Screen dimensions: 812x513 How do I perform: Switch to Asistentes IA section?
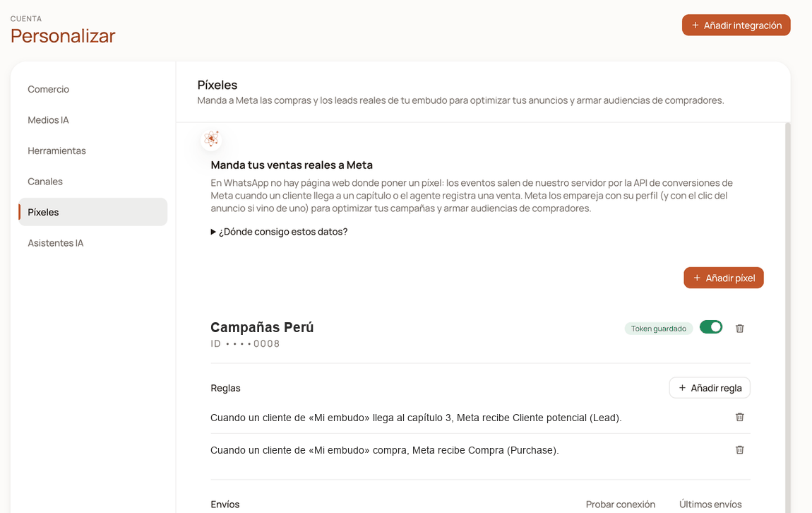point(92,243)
